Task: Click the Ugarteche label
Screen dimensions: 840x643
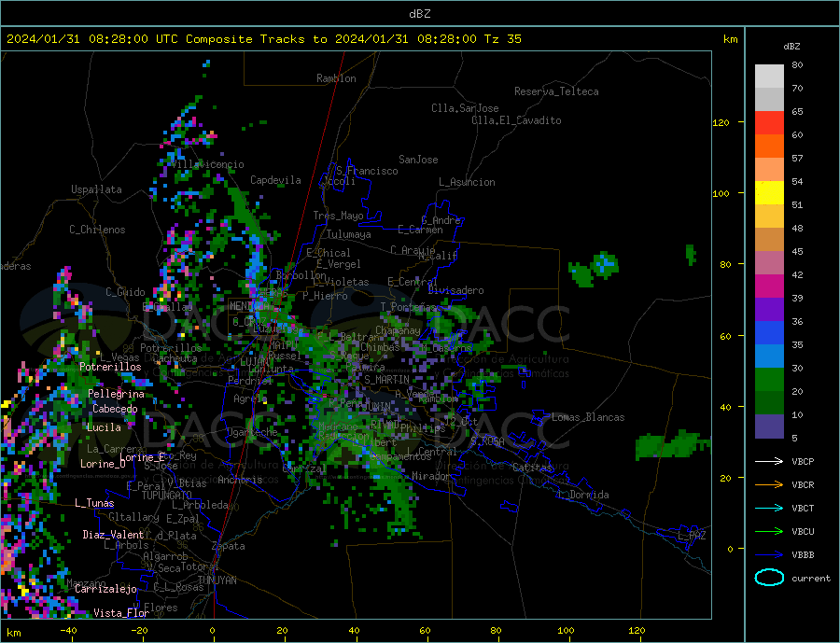Action: click(252, 432)
